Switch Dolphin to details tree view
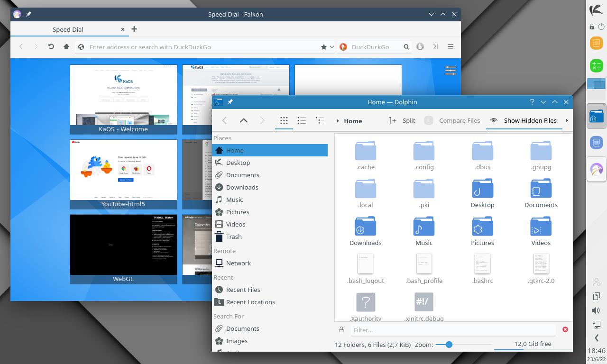 [320, 120]
